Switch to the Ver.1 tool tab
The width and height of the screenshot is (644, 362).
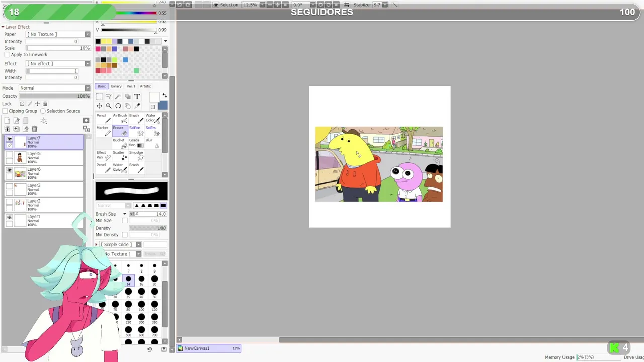(131, 86)
